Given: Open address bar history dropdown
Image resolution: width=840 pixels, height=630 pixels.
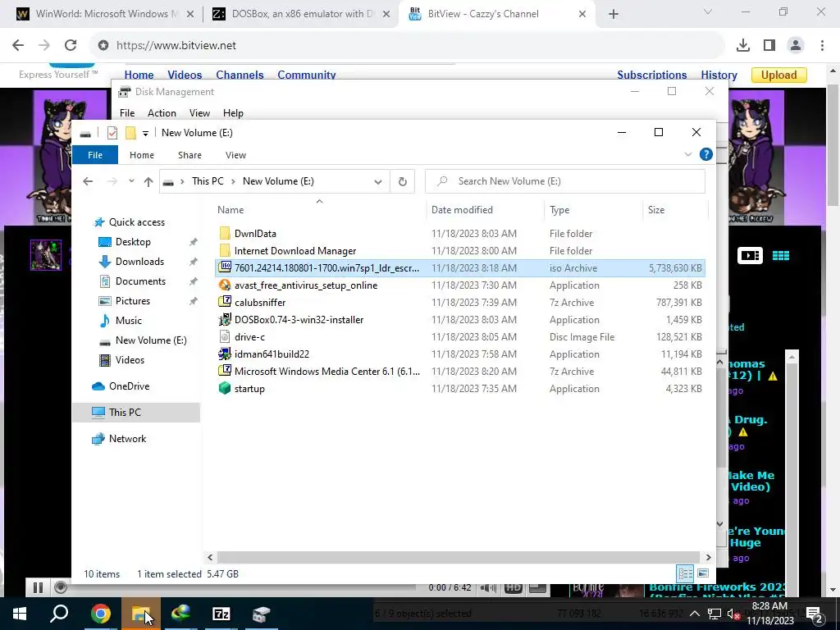Looking at the screenshot, I should pyautogui.click(x=378, y=181).
